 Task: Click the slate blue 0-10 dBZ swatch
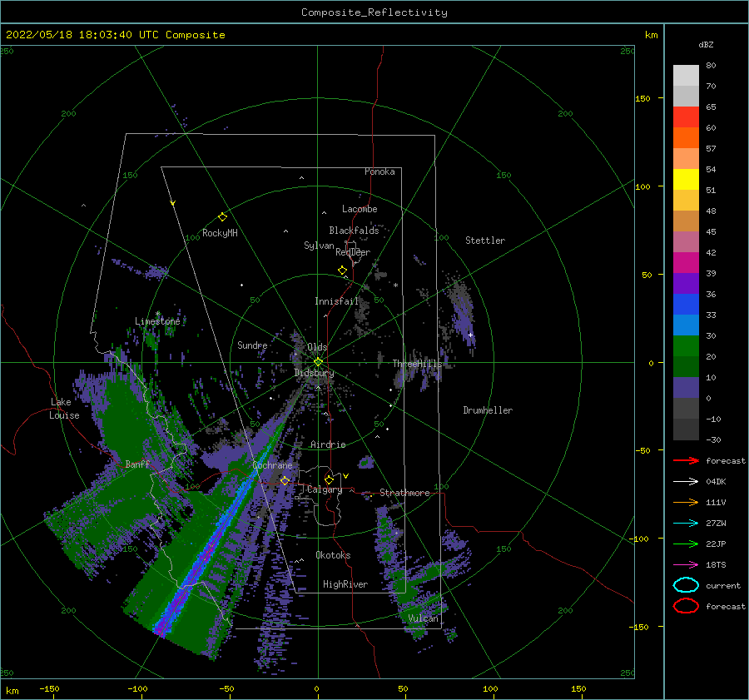point(686,388)
